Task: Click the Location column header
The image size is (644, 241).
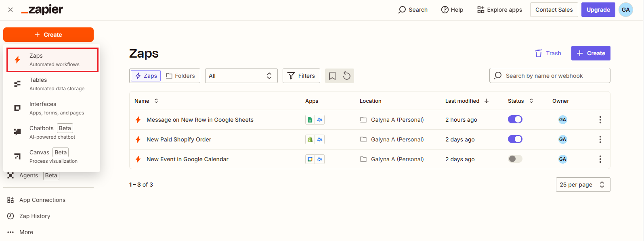Action: click(x=371, y=101)
